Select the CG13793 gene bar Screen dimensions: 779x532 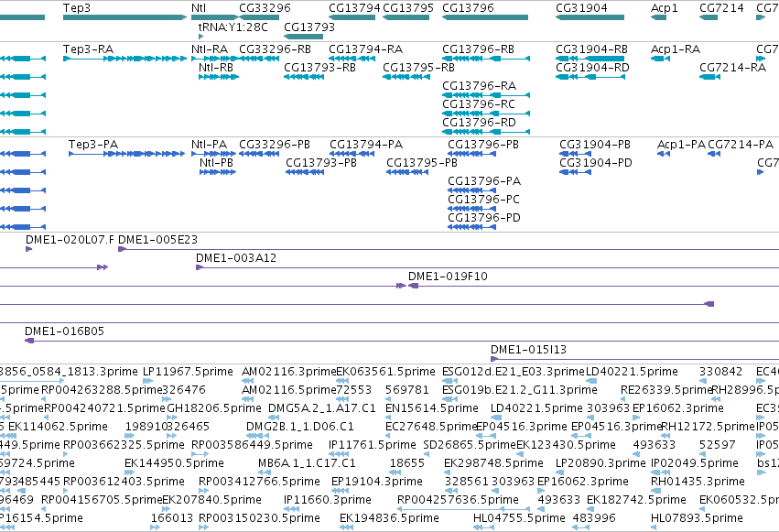(x=304, y=37)
